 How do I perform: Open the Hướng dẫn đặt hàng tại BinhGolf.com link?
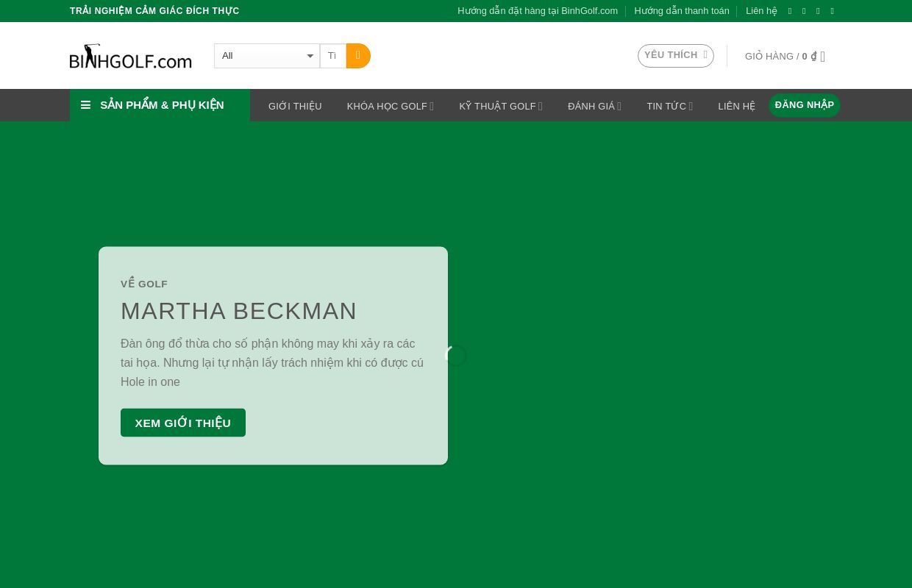[x=538, y=11]
